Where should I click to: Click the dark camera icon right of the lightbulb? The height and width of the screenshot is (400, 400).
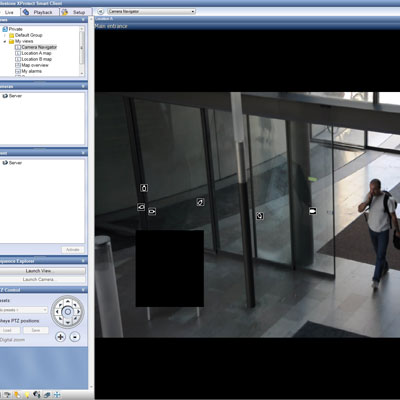click(x=37, y=395)
